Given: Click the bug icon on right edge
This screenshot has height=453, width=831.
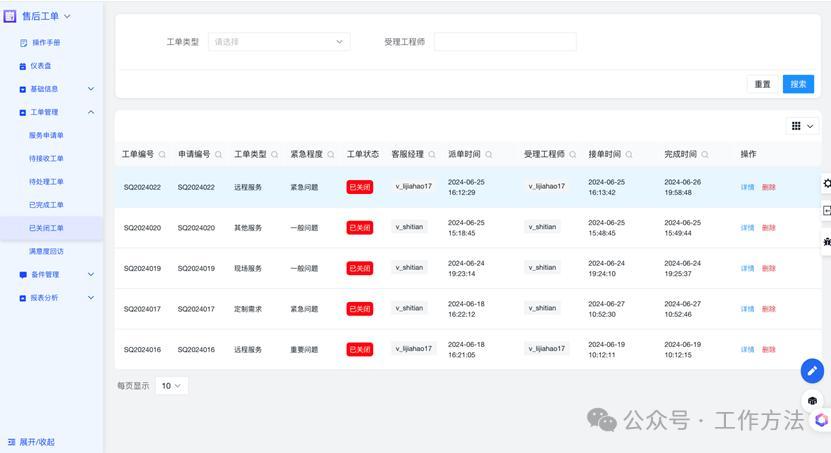Looking at the screenshot, I should (x=826, y=241).
